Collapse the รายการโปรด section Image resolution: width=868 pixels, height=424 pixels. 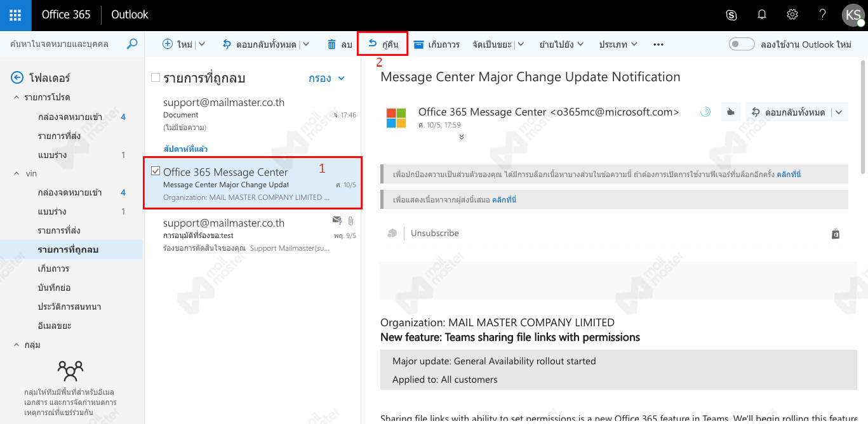(17, 97)
